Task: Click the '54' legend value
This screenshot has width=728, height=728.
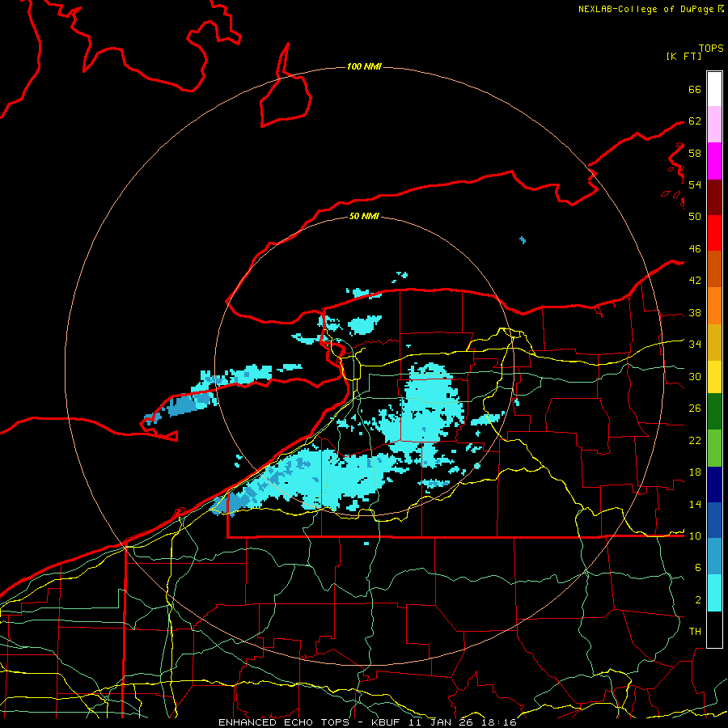Action: [x=695, y=184]
